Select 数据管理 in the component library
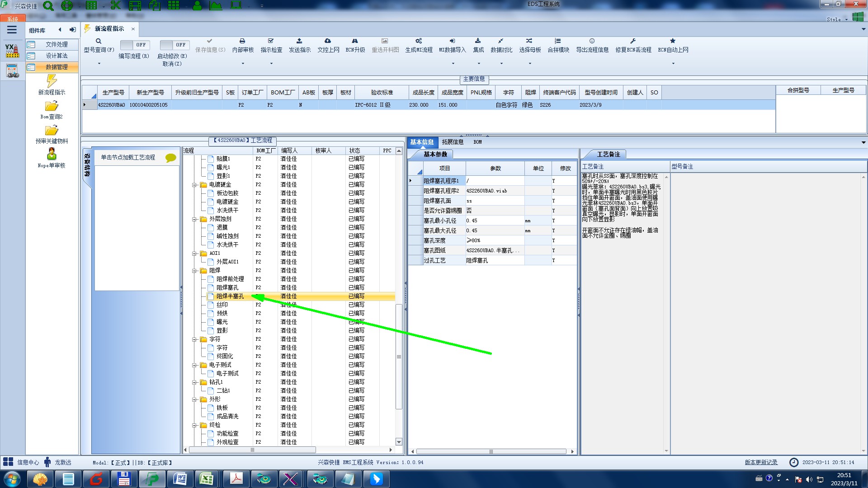 point(57,67)
